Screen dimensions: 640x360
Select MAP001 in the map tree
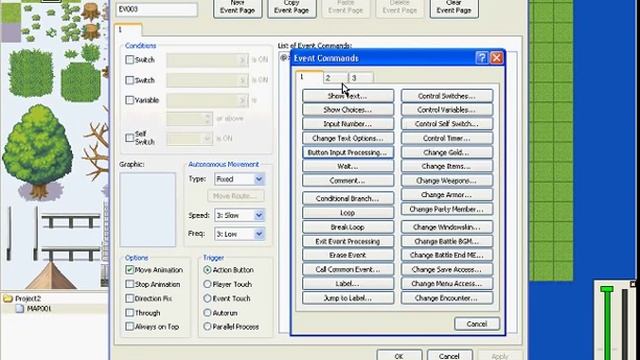tap(39, 309)
